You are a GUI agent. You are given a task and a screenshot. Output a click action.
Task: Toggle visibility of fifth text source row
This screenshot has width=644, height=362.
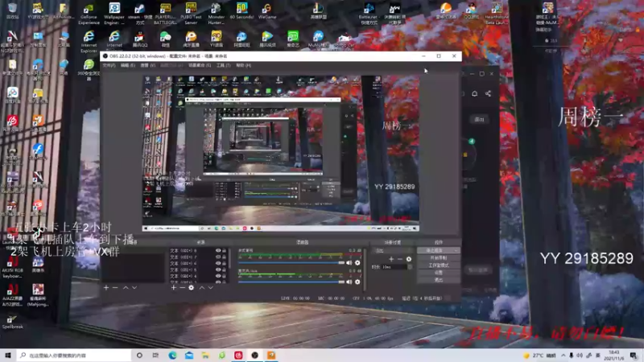pyautogui.click(x=218, y=276)
